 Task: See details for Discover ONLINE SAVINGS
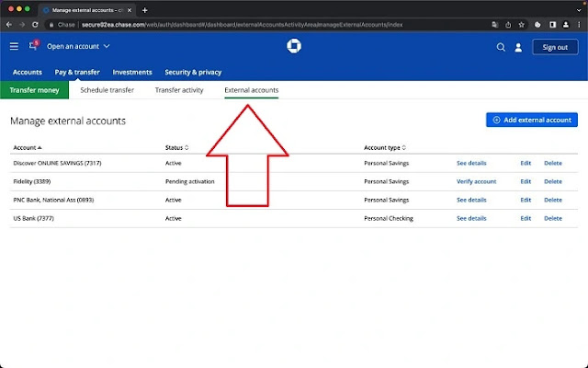coord(471,163)
